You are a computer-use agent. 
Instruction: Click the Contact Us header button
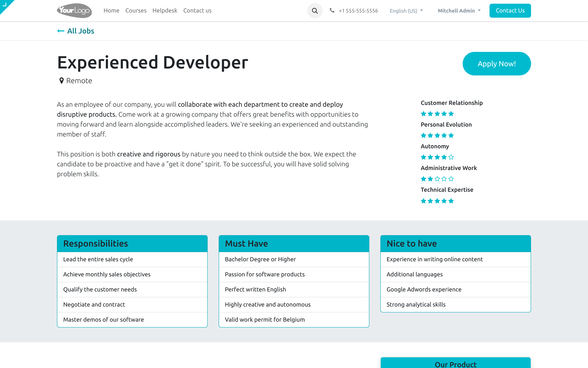(x=510, y=10)
